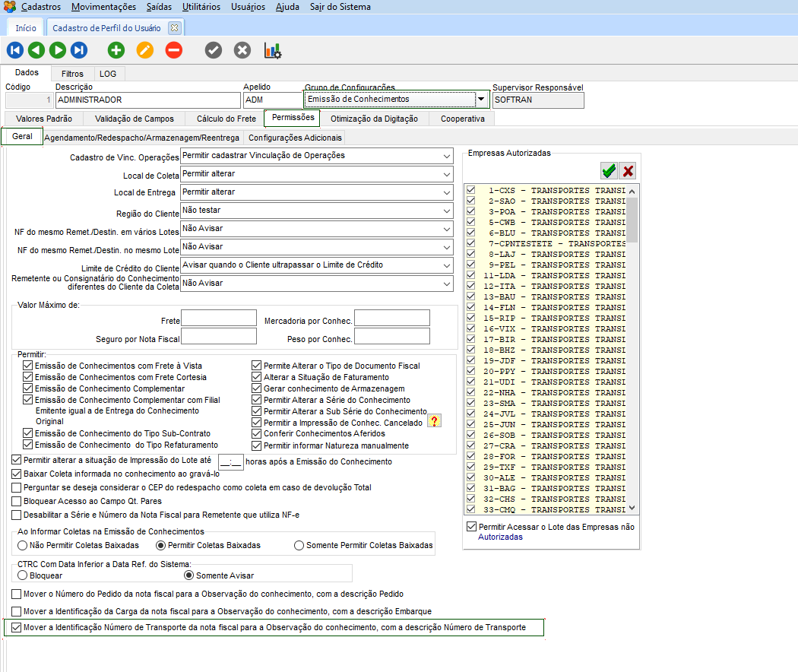The height and width of the screenshot is (672, 798).
Task: Expand the Grupo de Configurações dropdown
Action: 480,100
